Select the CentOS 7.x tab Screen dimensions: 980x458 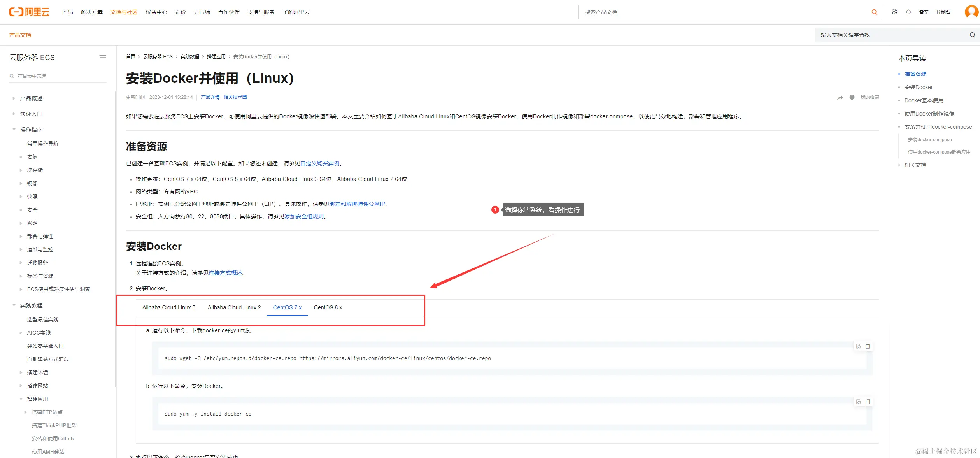pos(287,307)
